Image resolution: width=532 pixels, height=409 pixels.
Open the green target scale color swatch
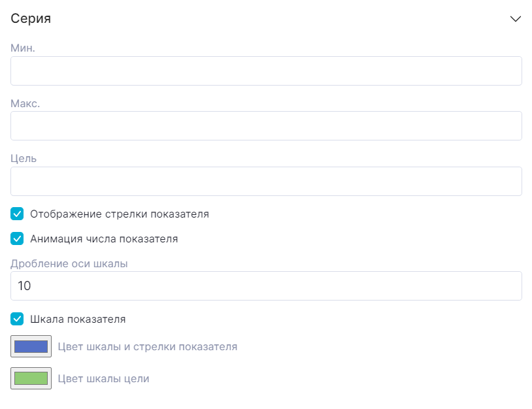[31, 378]
